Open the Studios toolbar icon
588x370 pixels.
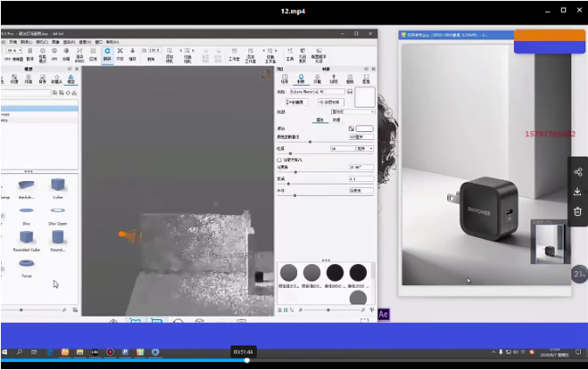tap(234, 54)
